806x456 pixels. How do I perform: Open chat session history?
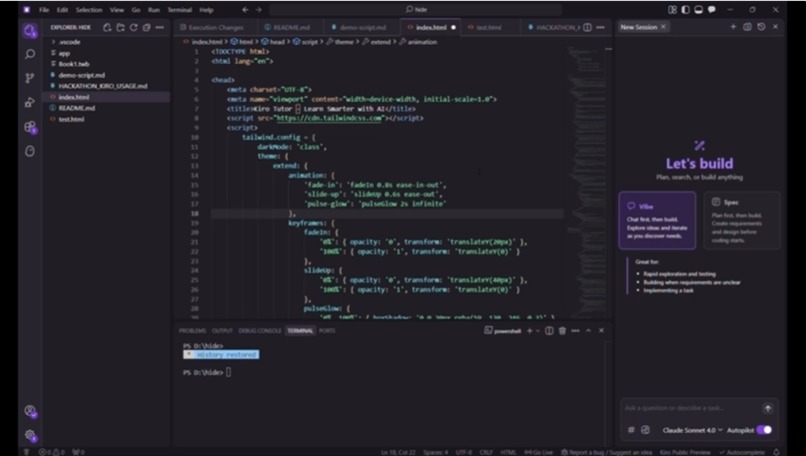coord(761,27)
